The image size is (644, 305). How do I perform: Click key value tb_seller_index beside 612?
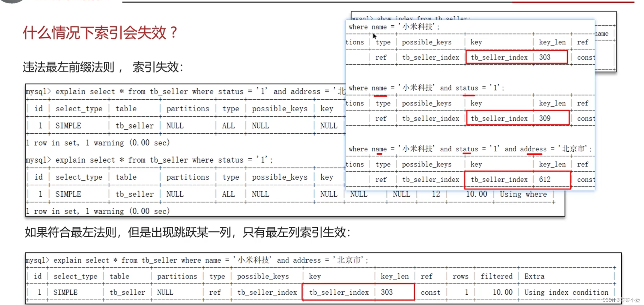coord(499,180)
